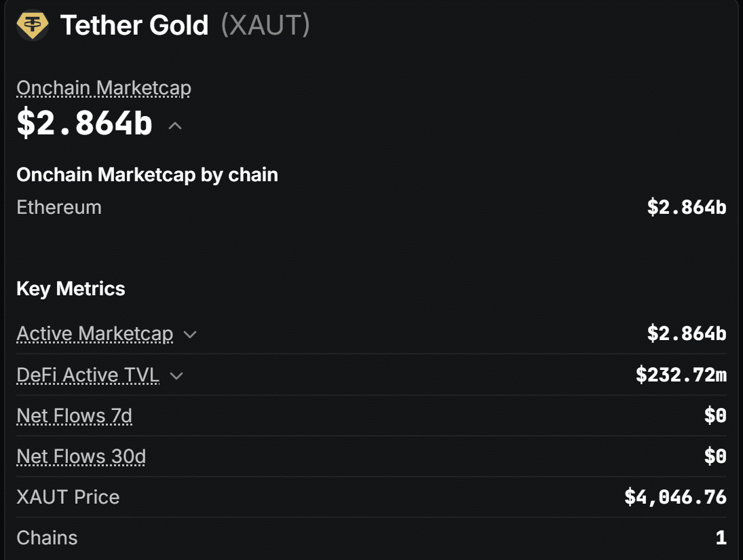The width and height of the screenshot is (743, 560).
Task: Click the Net Flows 30d label
Action: (x=81, y=457)
